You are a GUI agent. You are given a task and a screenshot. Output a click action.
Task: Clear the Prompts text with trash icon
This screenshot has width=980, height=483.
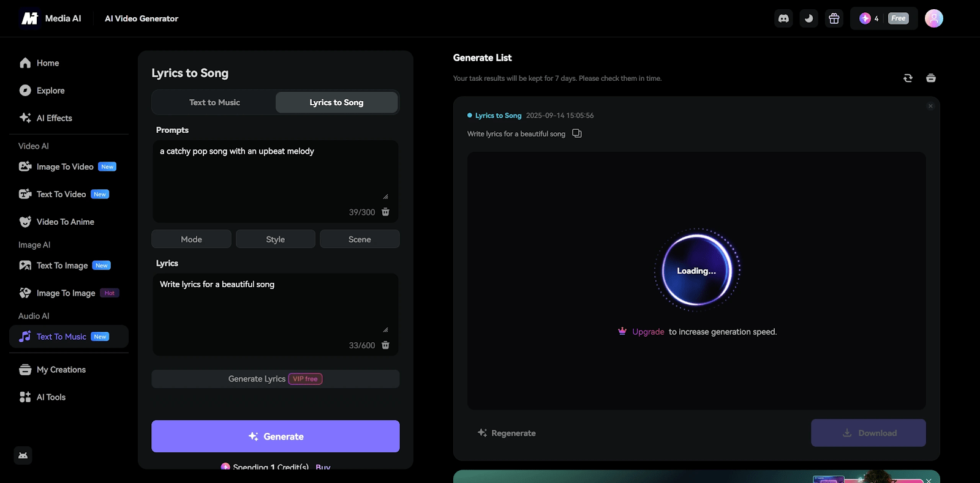[x=385, y=212]
